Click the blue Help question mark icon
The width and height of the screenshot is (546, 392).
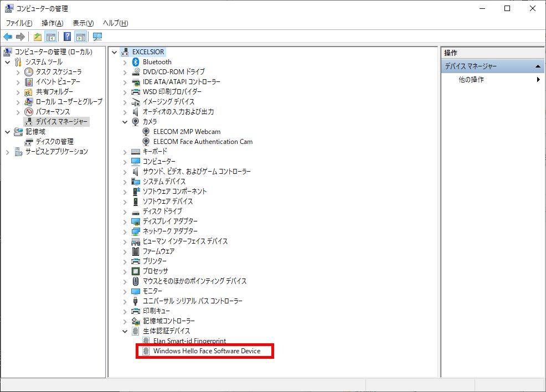pyautogui.click(x=67, y=37)
